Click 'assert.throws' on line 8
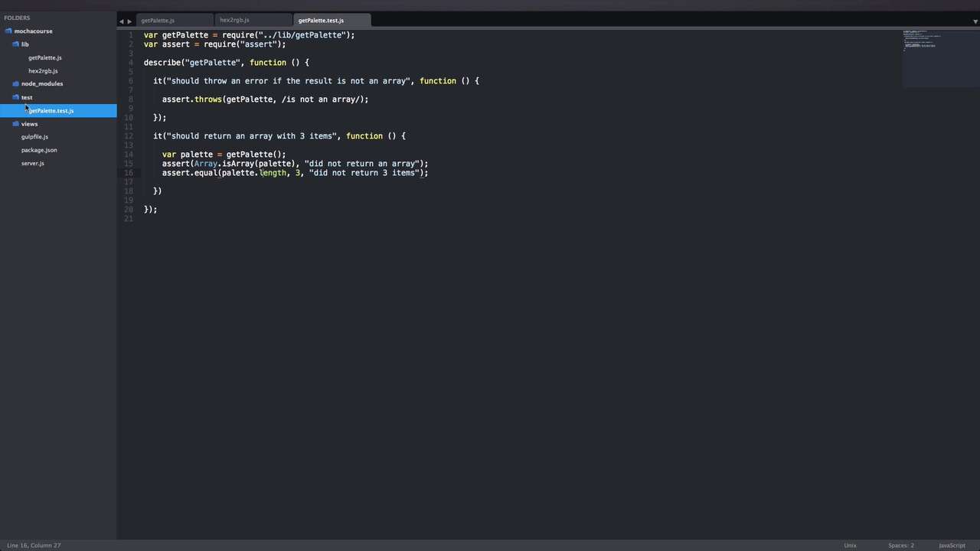This screenshot has width=980, height=551. [192, 99]
